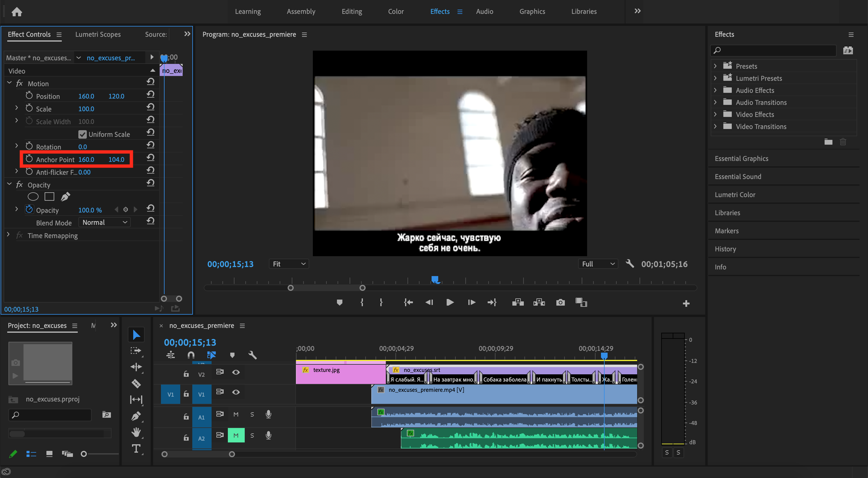Open Program monitor settings wrench
The image size is (868, 478).
pyautogui.click(x=629, y=263)
